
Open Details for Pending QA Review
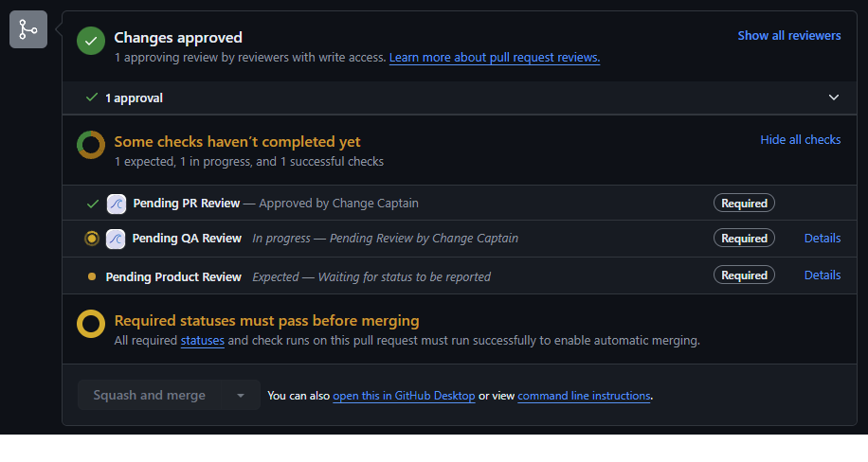pos(822,239)
